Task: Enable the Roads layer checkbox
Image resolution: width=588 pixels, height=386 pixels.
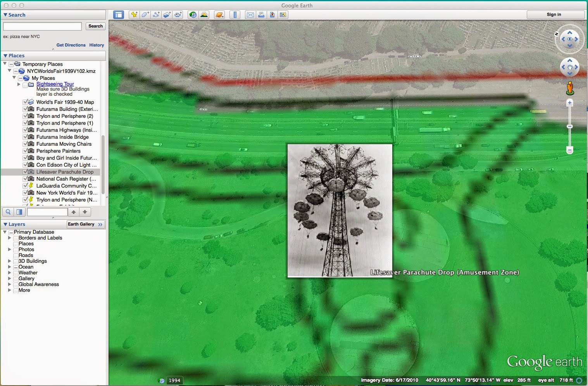Action: coord(16,255)
